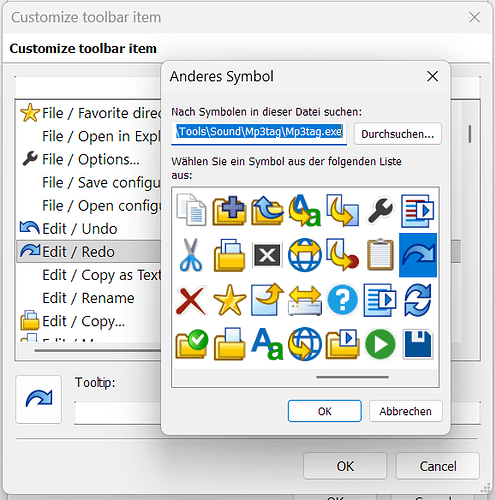This screenshot has width=495, height=500.
Task: Select the blue refresh arrows icon
Action: click(418, 300)
